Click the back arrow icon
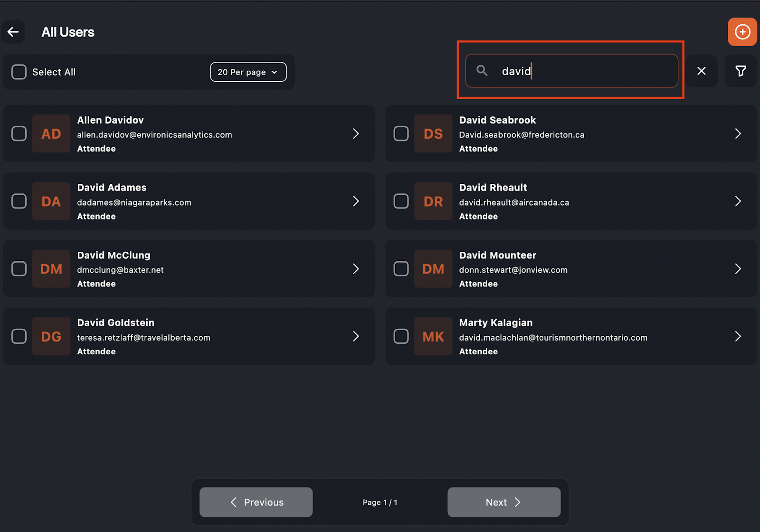Viewport: 760px width, 532px height. coord(13,32)
